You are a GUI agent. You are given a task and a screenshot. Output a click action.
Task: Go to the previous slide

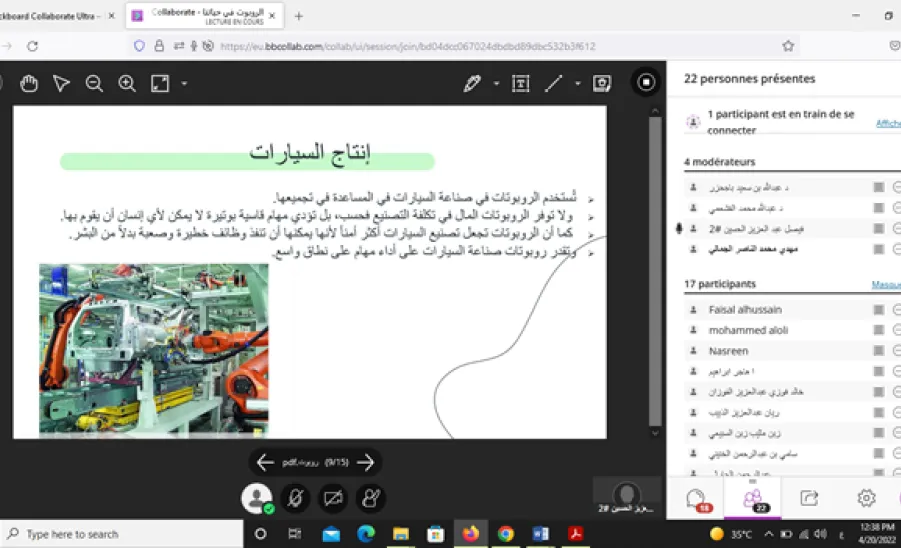[x=264, y=462]
